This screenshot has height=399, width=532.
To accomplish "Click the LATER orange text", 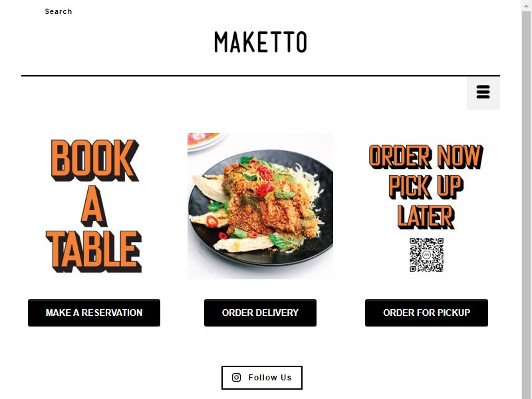I will click(x=426, y=217).
